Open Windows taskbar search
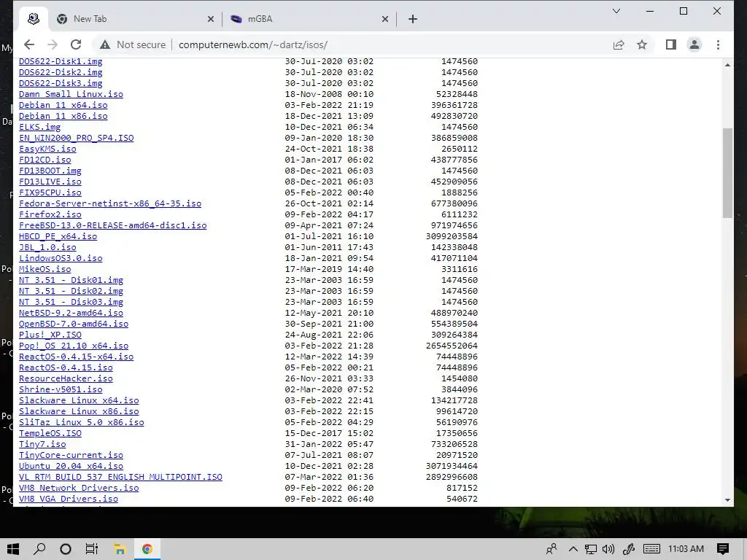Image resolution: width=747 pixels, height=560 pixels. click(x=39, y=549)
